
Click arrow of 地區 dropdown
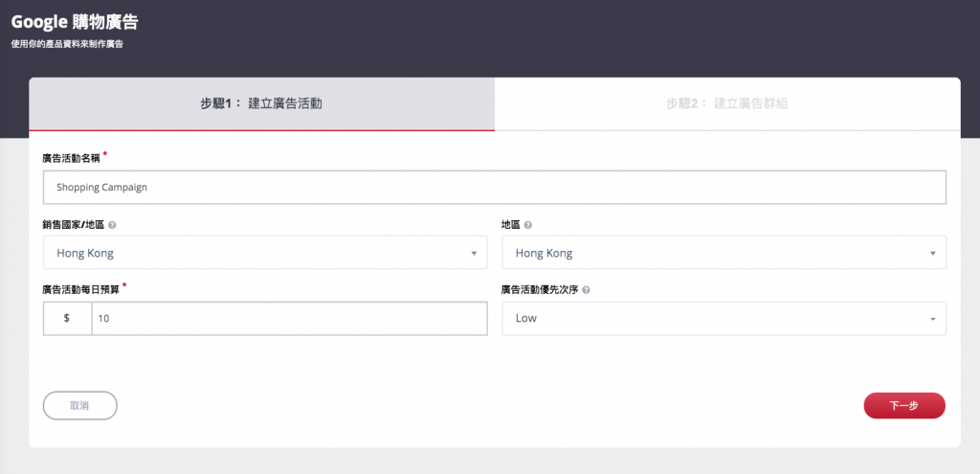tap(932, 254)
